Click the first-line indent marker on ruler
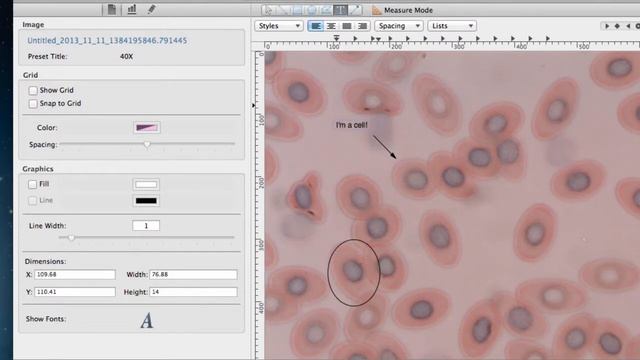 pyautogui.click(x=336, y=38)
